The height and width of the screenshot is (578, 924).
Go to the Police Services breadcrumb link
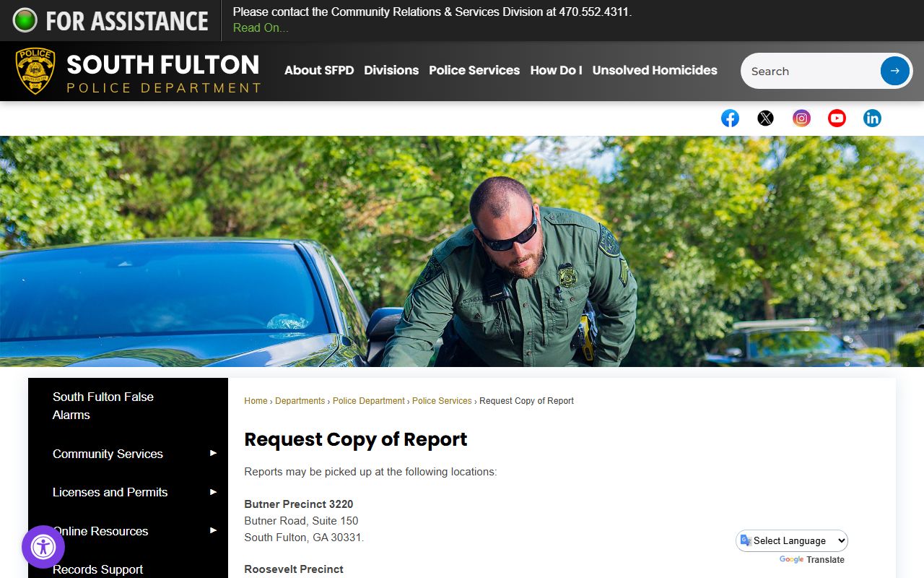point(442,401)
